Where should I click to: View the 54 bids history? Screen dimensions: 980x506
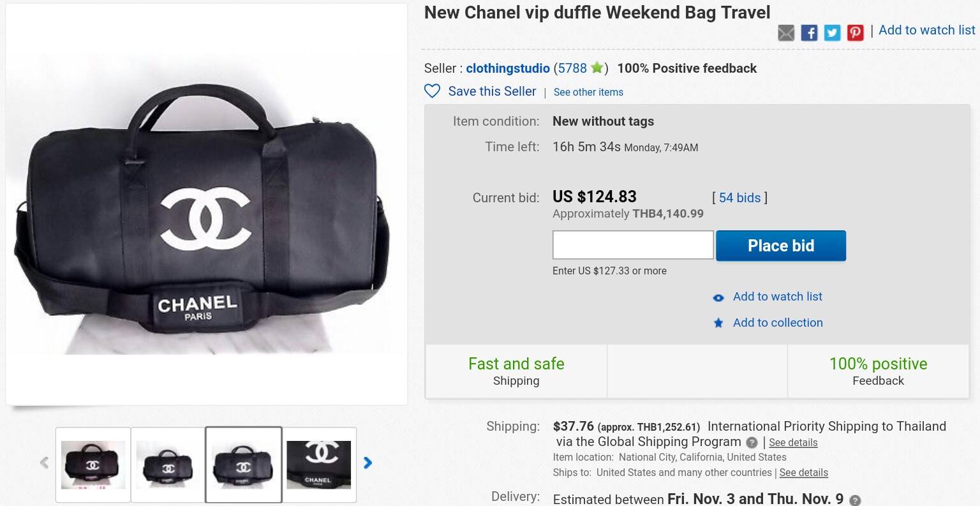click(x=739, y=198)
